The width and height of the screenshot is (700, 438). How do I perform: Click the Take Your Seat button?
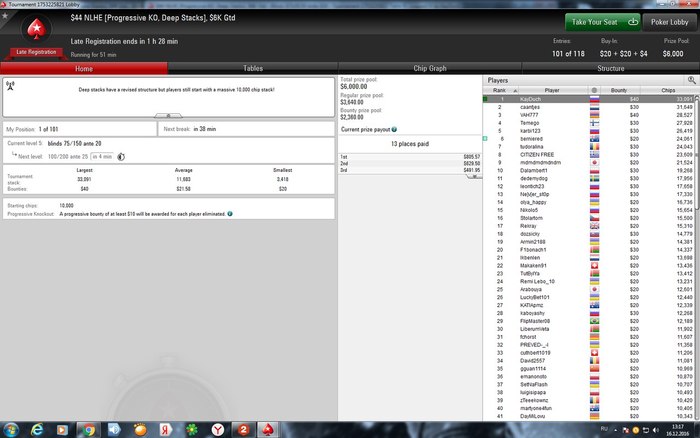click(x=603, y=22)
